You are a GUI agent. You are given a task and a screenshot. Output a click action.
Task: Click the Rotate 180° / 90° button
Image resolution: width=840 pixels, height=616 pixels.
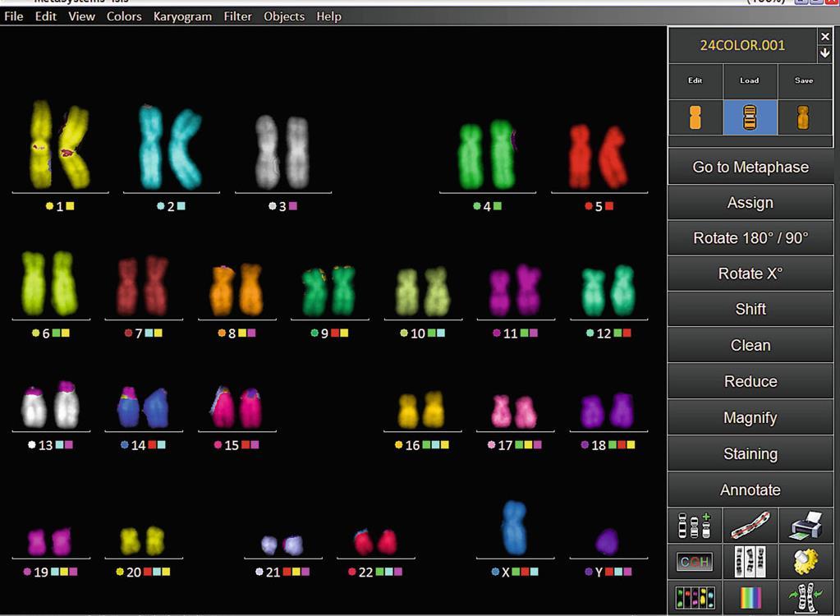pos(750,238)
